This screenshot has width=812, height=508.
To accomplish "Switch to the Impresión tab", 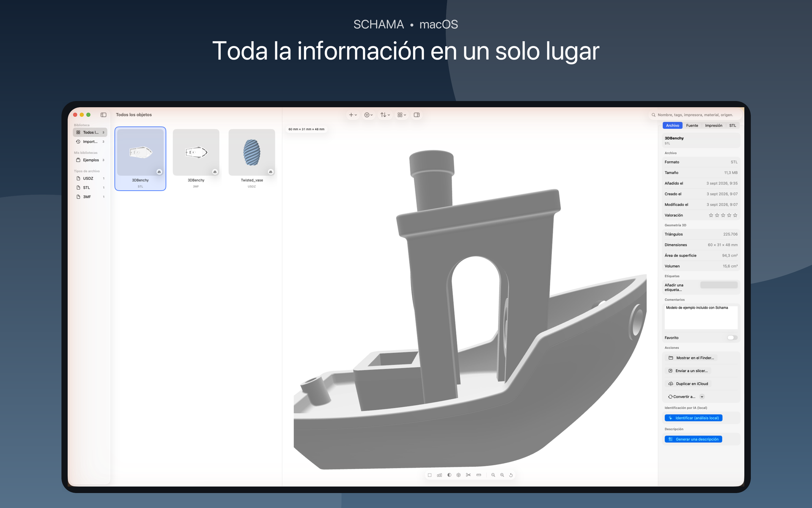I will [x=714, y=125].
